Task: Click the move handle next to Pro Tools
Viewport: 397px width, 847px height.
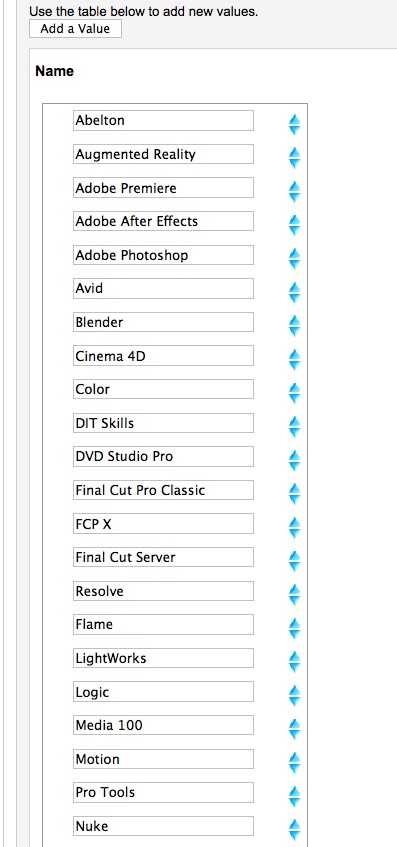Action: pos(294,796)
